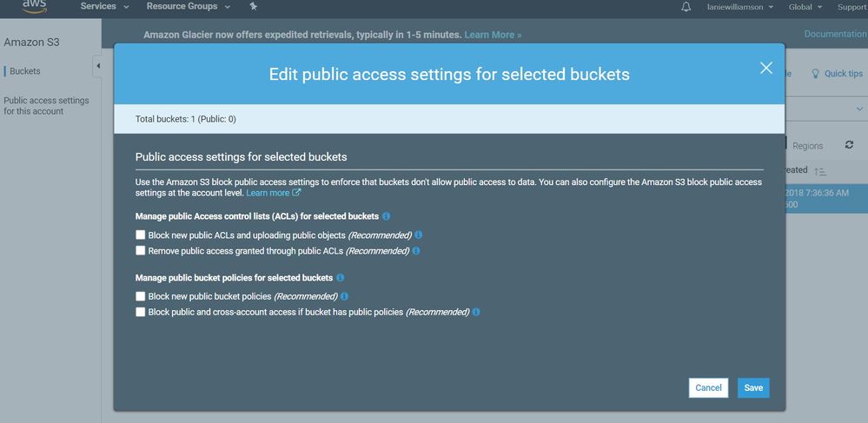
Task: Select Buckets in the S3 sidebar
Action: [x=24, y=71]
